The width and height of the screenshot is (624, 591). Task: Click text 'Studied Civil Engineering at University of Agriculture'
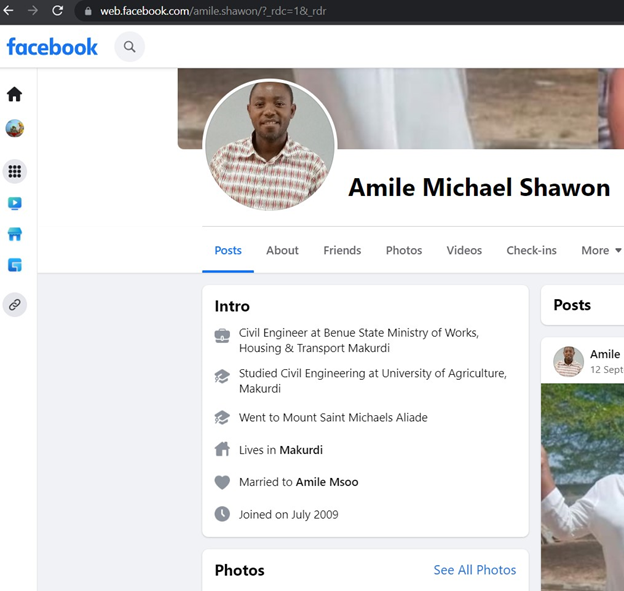tap(372, 381)
